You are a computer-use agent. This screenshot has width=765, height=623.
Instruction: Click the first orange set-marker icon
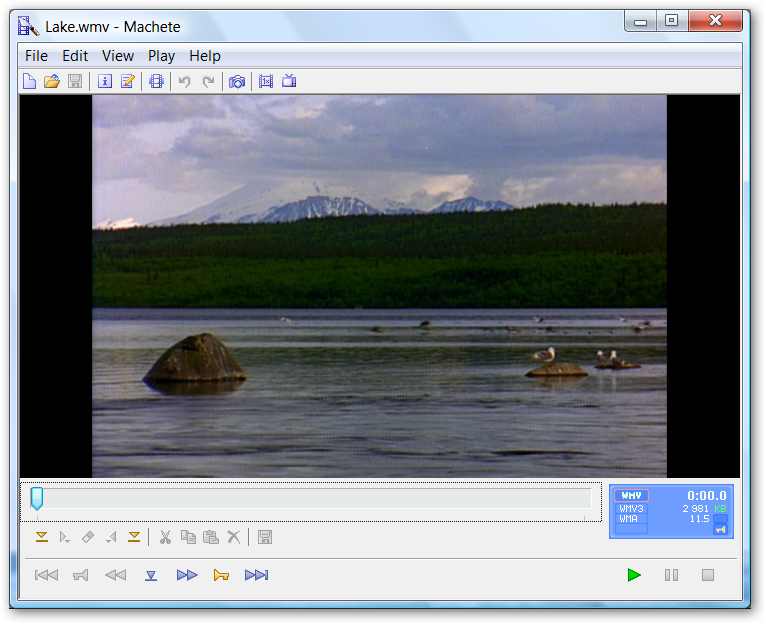point(42,537)
